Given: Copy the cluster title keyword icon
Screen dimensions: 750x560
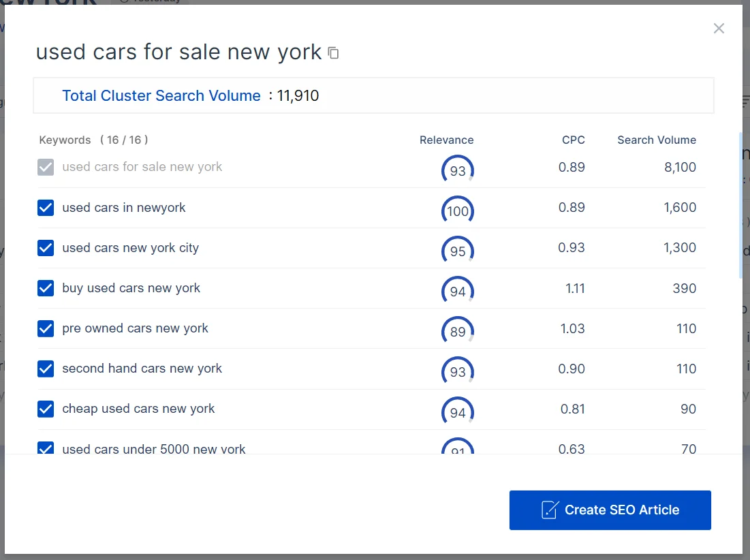Looking at the screenshot, I should point(334,53).
